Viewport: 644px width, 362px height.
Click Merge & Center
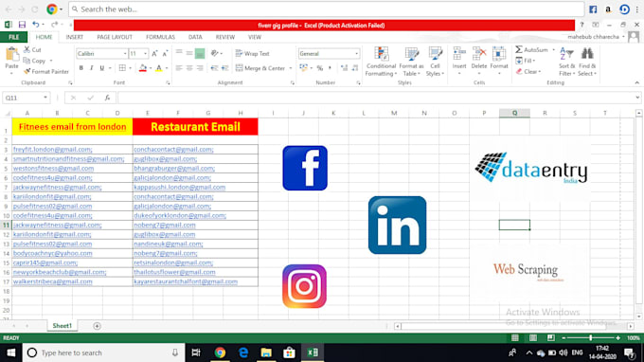pyautogui.click(x=260, y=68)
